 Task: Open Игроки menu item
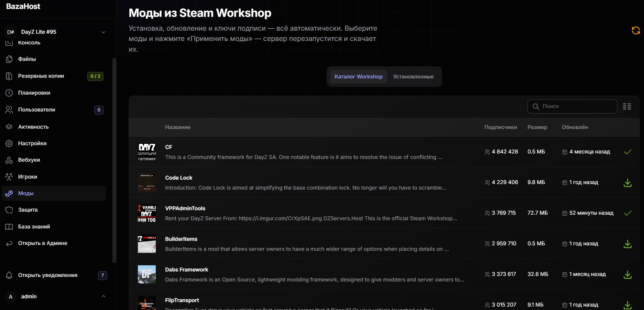(x=54, y=177)
